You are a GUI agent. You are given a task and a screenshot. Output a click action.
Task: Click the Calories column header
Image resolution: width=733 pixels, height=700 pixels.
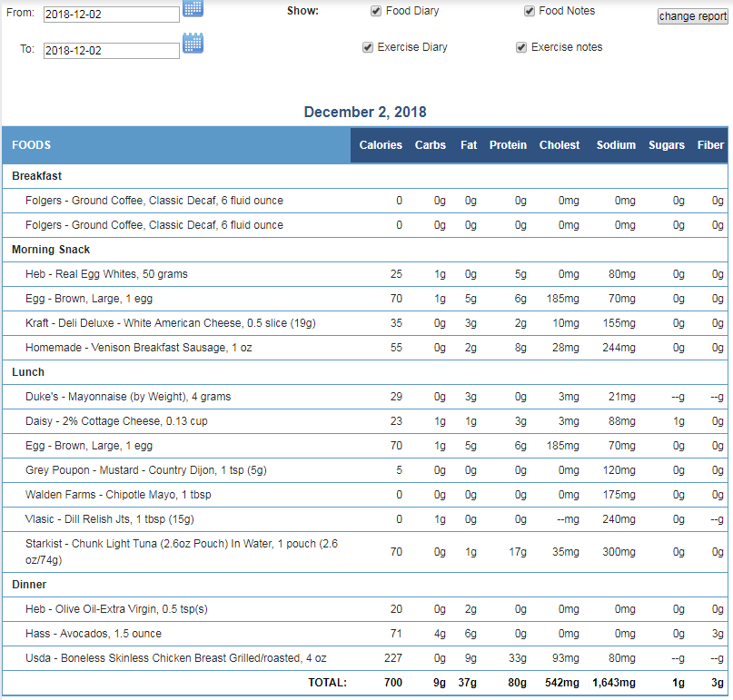point(381,145)
